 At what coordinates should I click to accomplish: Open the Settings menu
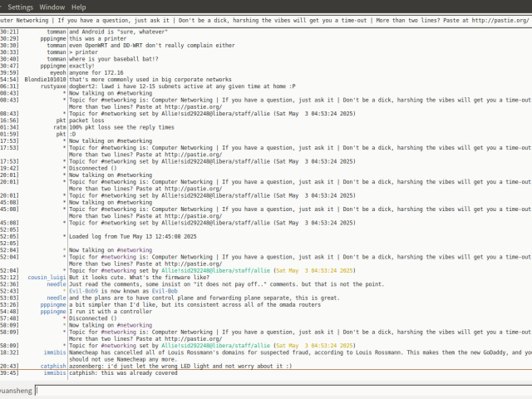20,7
